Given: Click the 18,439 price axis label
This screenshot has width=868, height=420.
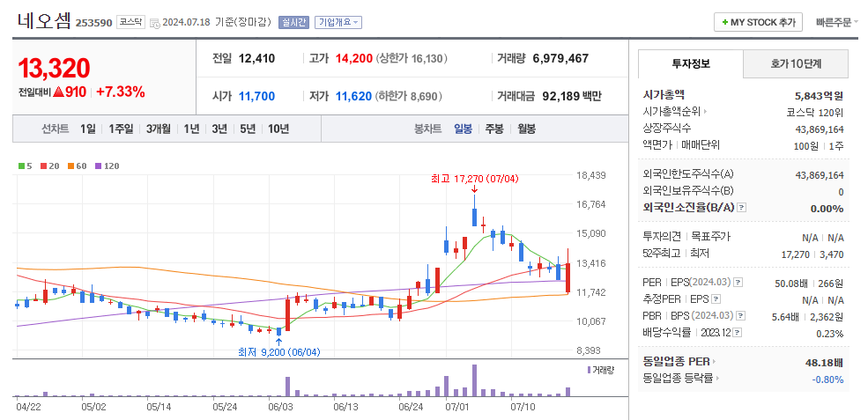Looking at the screenshot, I should point(590,175).
